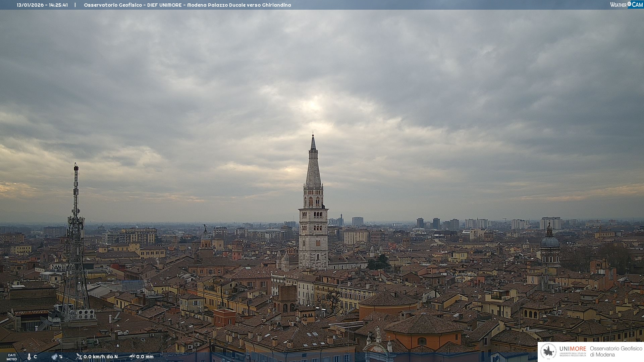This screenshot has height=362, width=644.
Task: Click the gray church dome on right
Action: pos(550,241)
